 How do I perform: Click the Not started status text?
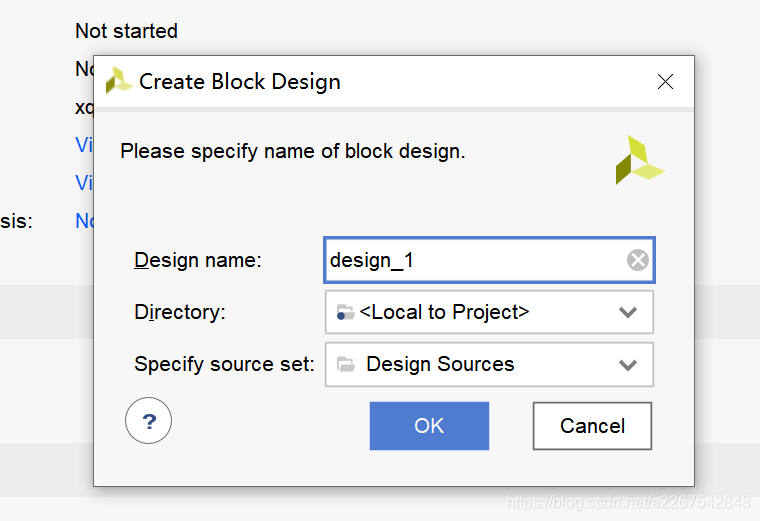click(x=126, y=31)
